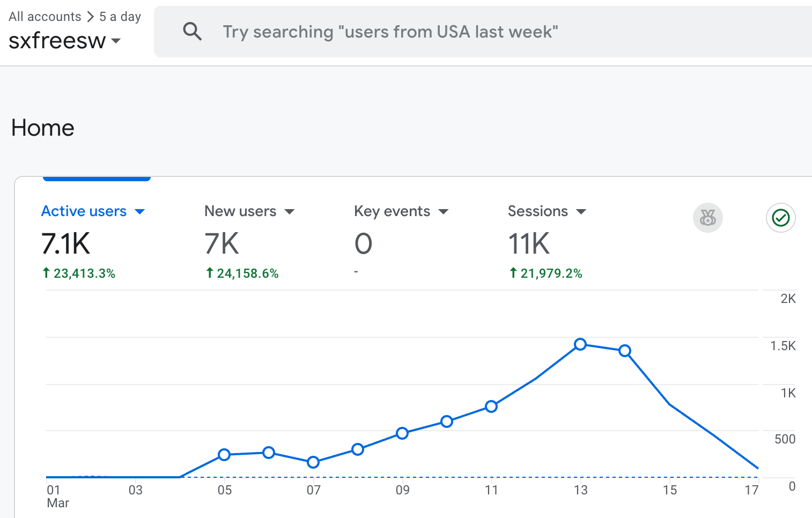Click the "5 a day" account breadcrumb
Image resolution: width=812 pixels, height=518 pixels.
point(120,17)
